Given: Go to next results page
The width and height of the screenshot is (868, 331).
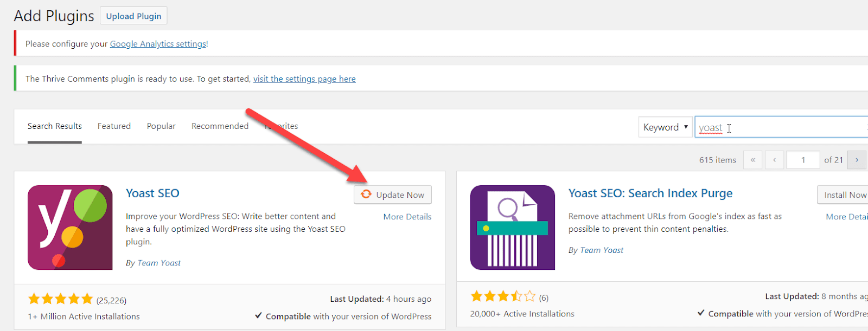Looking at the screenshot, I should click(x=857, y=160).
